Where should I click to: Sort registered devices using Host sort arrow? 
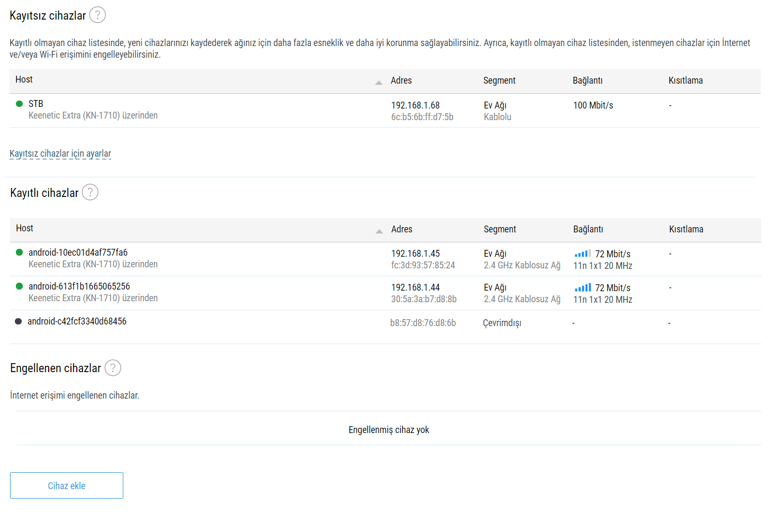pos(379,231)
